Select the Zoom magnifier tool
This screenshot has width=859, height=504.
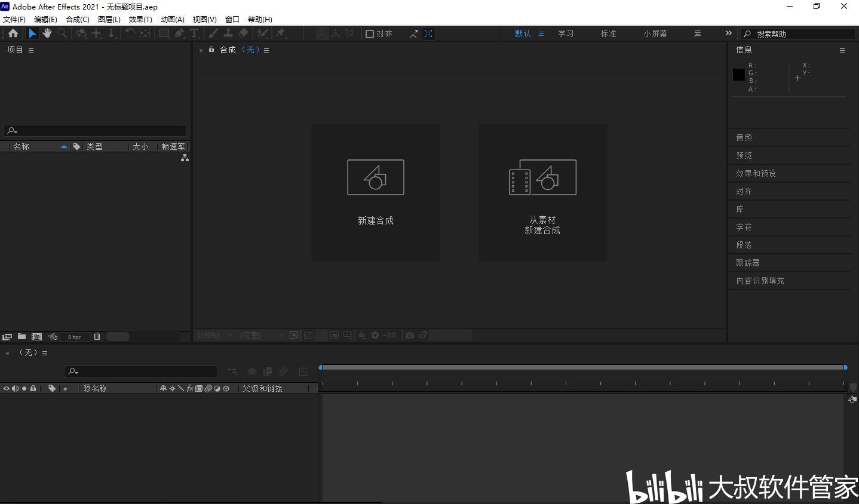point(62,33)
